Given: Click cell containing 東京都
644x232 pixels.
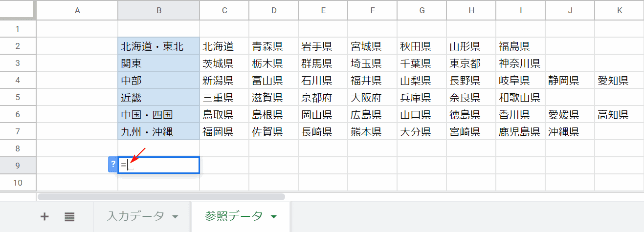Looking at the screenshot, I should click(471, 63).
